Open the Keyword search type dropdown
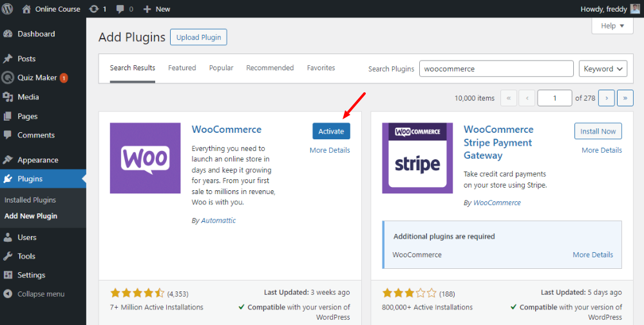The width and height of the screenshot is (644, 325). click(x=603, y=69)
